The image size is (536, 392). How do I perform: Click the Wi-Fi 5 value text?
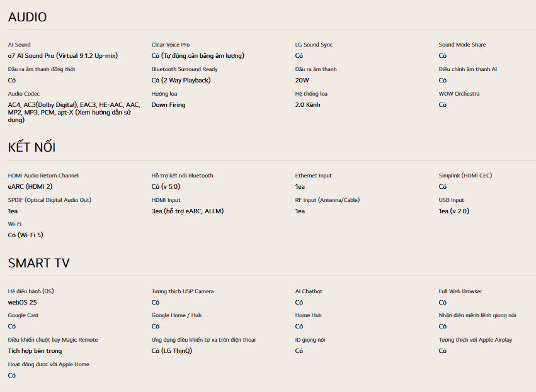[x=25, y=235]
